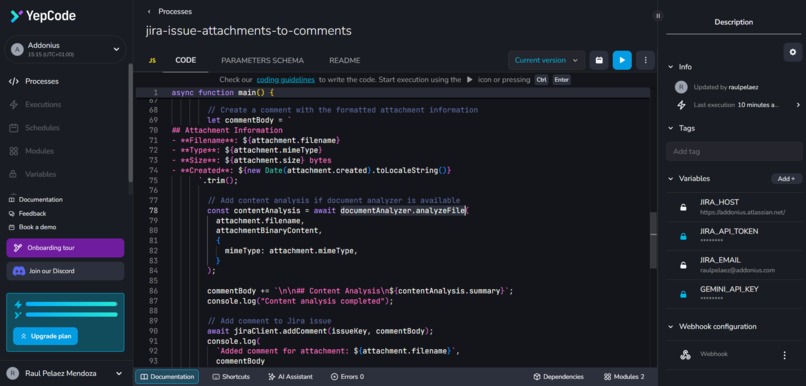
Task: Click Book a demo link
Action: (32, 227)
